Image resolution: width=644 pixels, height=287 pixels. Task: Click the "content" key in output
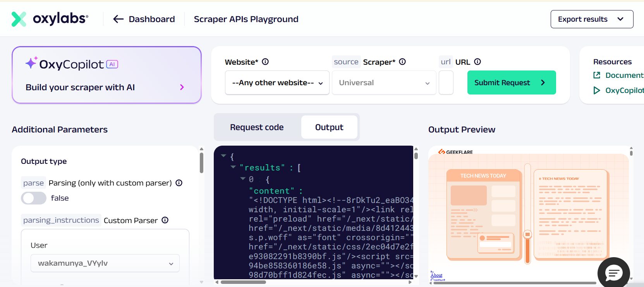point(271,191)
